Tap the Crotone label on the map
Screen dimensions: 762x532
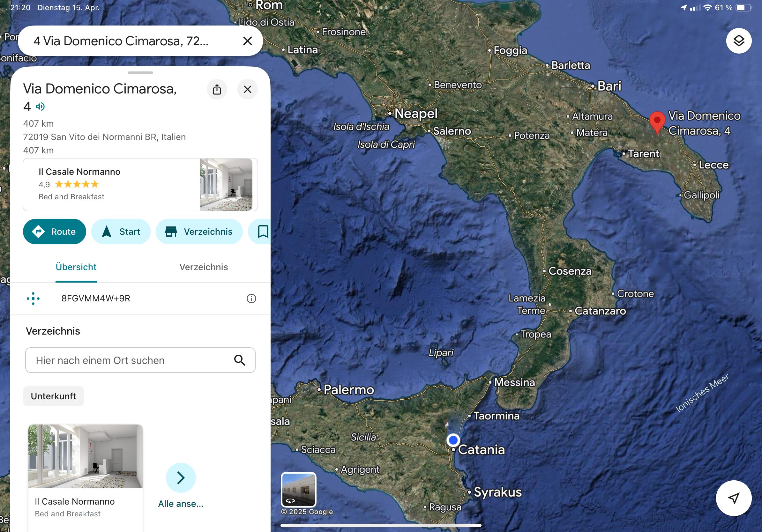click(635, 293)
